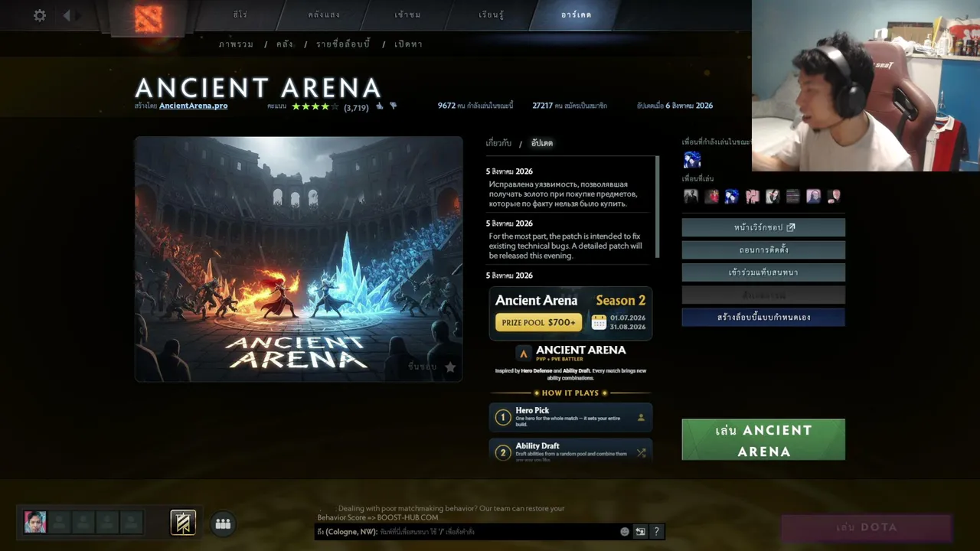
Task: Open the Ancient Arena colosseum artwork thumbnail
Action: pos(299,259)
